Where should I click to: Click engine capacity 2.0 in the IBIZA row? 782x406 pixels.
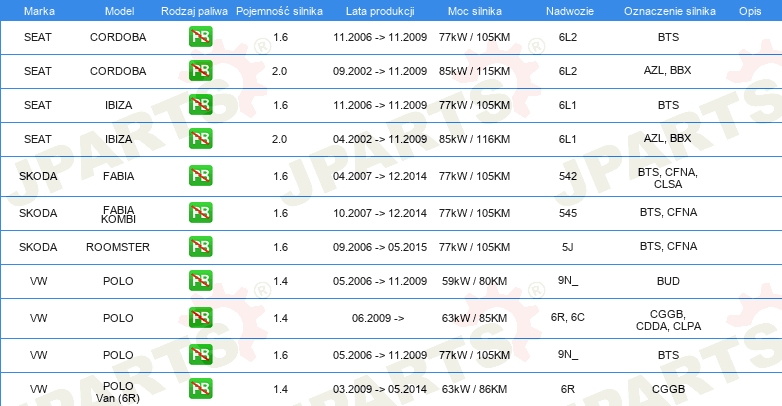279,139
